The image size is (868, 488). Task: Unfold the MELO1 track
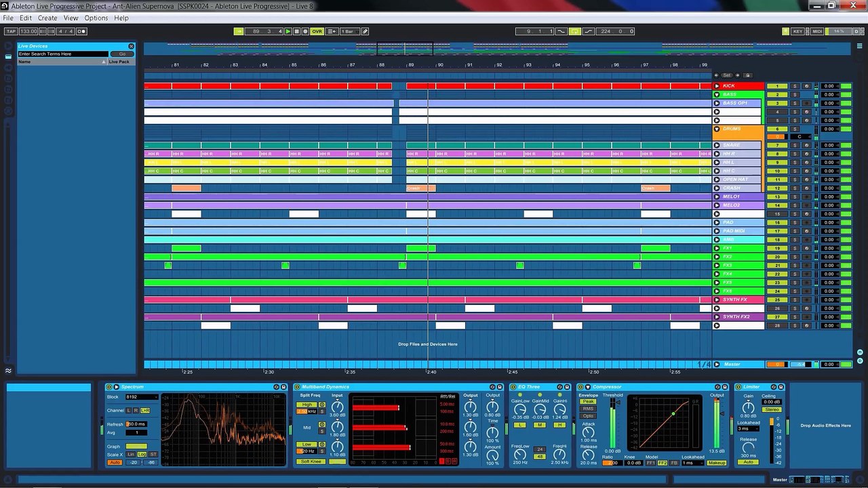(x=717, y=197)
